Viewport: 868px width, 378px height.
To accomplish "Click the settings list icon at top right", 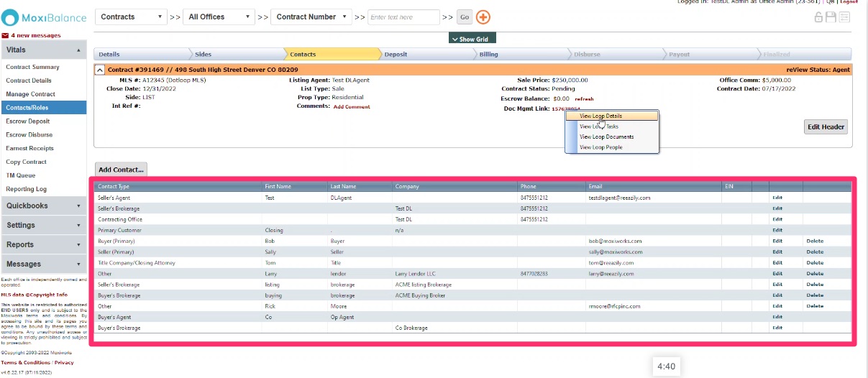I will [x=844, y=17].
